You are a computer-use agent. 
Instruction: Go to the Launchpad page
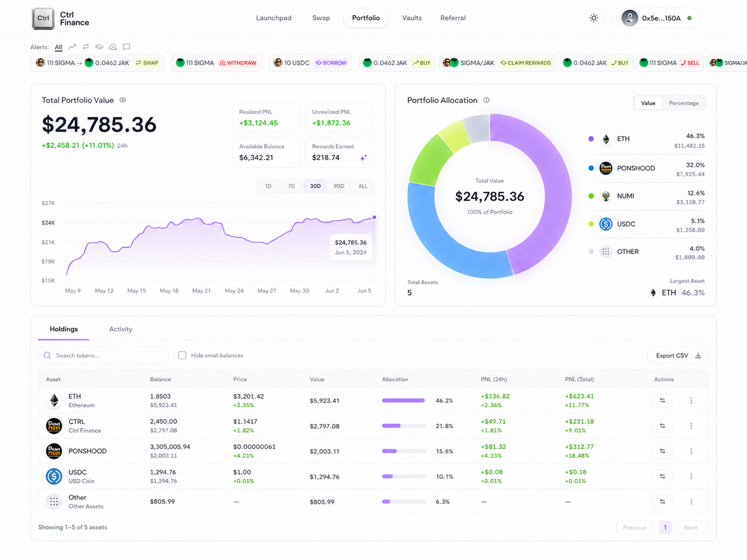pos(274,18)
